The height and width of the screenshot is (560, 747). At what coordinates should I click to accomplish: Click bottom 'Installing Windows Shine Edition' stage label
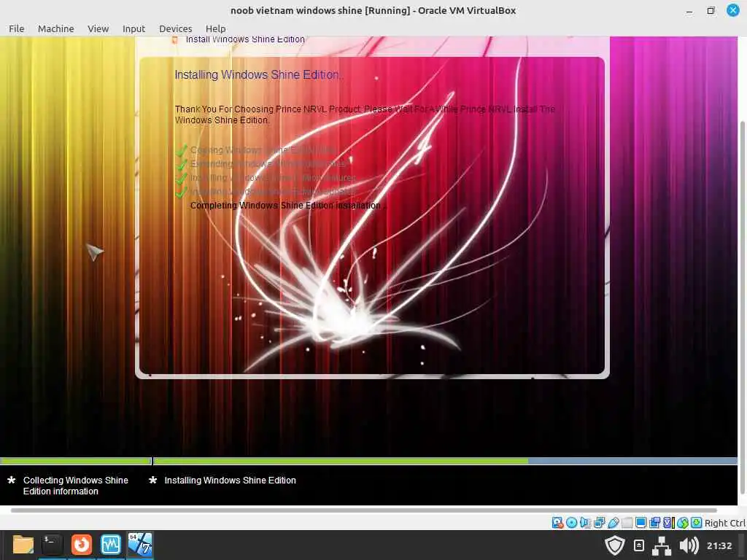pos(230,481)
